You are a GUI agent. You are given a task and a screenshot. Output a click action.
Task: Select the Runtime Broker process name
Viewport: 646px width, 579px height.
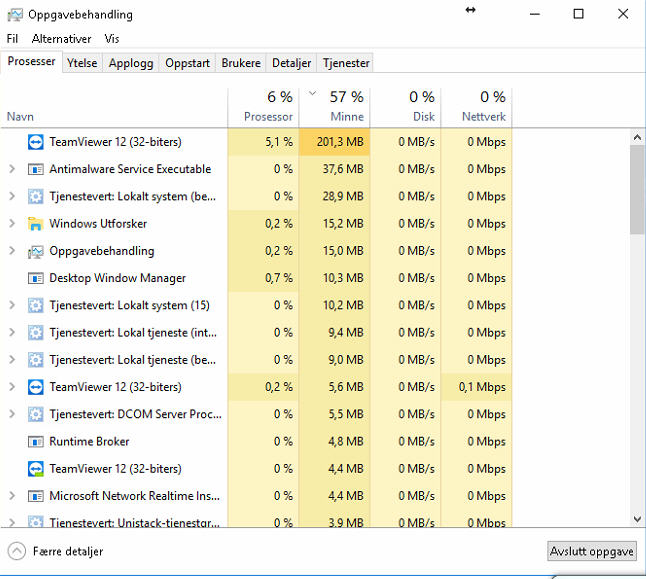pos(89,442)
